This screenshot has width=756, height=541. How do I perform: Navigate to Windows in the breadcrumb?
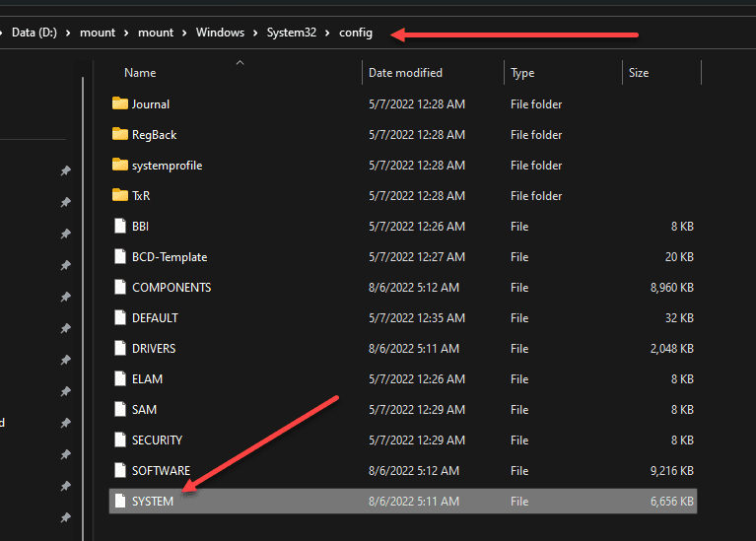pos(220,33)
